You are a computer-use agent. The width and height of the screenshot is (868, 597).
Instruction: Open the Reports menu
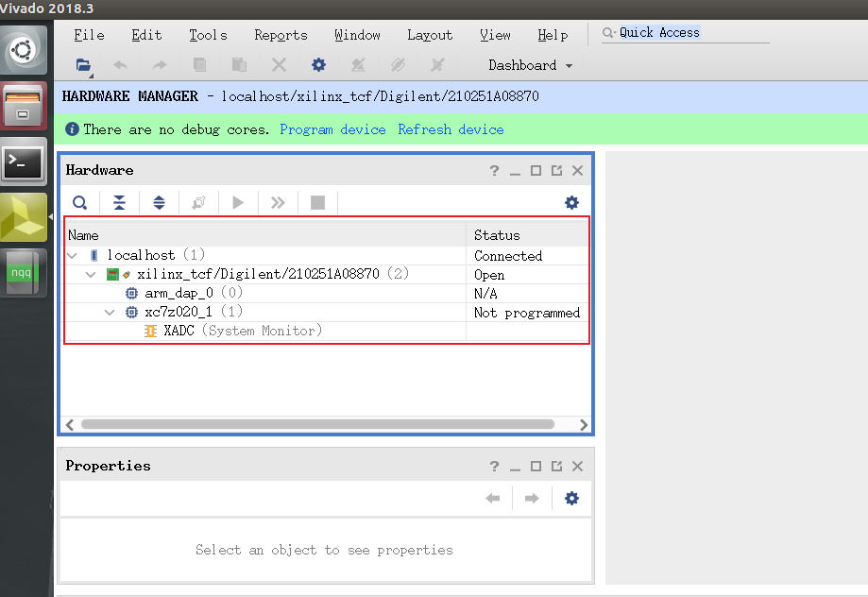point(281,35)
